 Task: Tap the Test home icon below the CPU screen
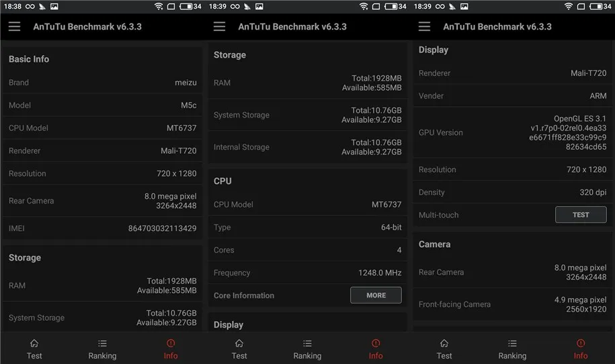pyautogui.click(x=239, y=343)
